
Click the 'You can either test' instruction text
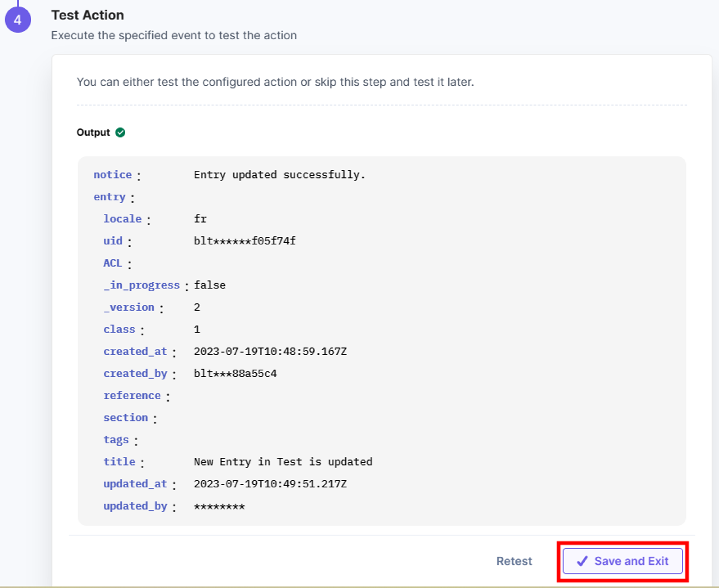point(275,82)
